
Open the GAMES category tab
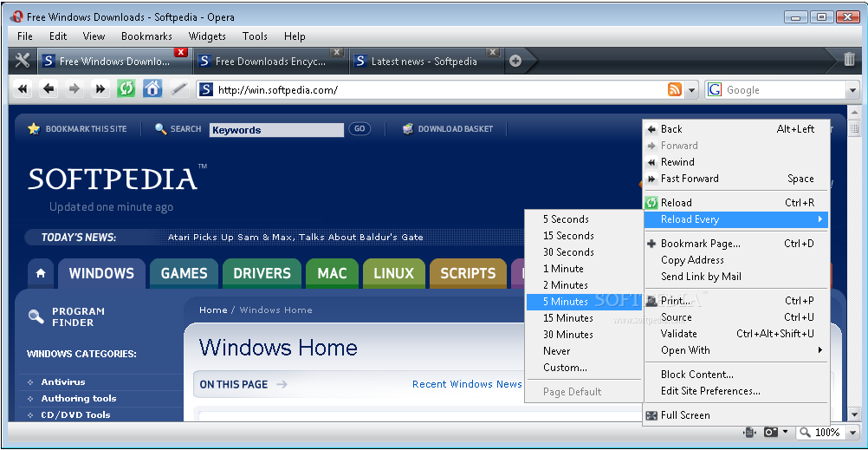[184, 273]
